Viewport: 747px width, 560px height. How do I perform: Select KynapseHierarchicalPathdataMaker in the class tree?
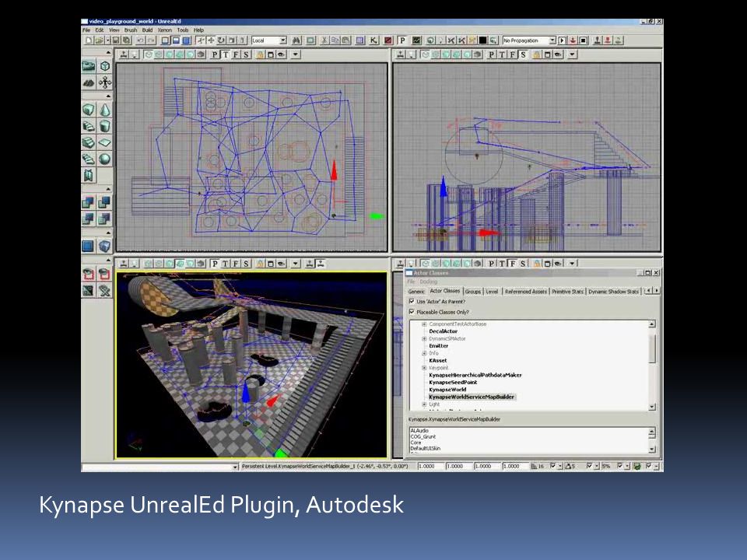[x=475, y=375]
